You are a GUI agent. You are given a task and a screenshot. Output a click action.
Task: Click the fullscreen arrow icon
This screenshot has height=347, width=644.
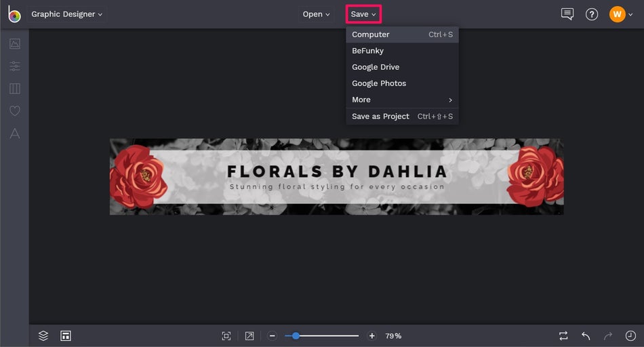coord(249,336)
